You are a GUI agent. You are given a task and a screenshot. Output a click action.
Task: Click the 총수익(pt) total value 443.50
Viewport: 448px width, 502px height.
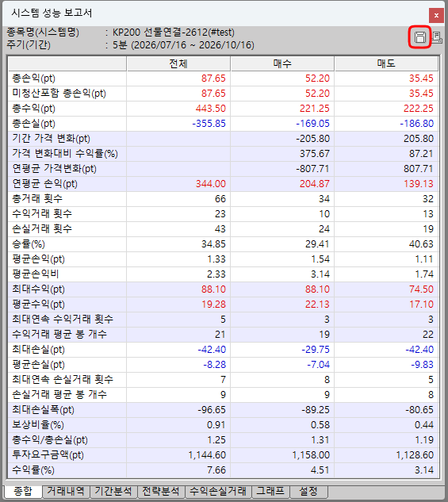click(x=211, y=109)
